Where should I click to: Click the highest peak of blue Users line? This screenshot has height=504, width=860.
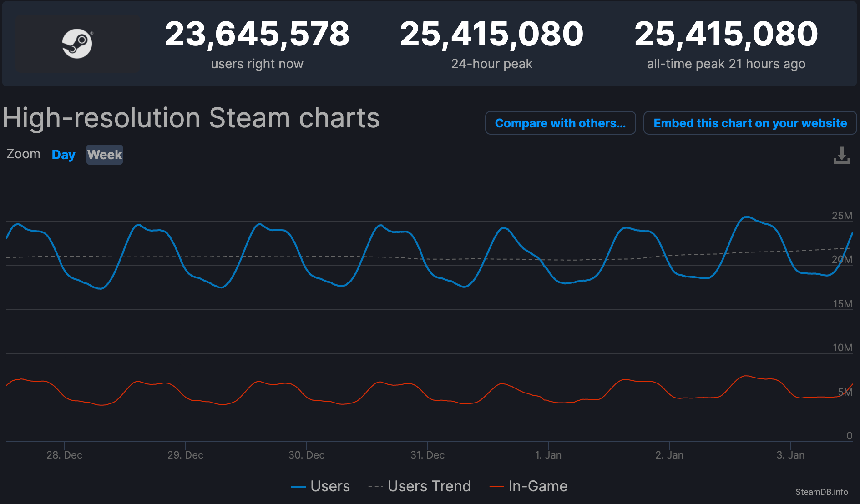tap(746, 217)
